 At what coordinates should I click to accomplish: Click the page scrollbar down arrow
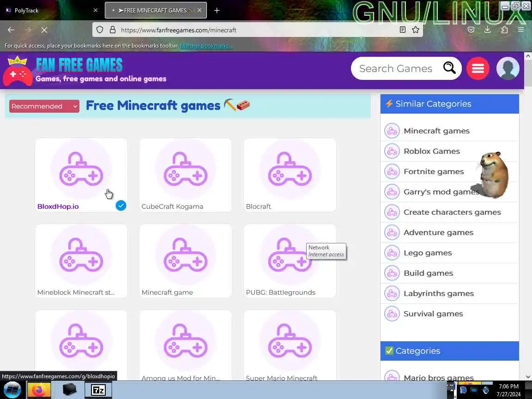528,377
